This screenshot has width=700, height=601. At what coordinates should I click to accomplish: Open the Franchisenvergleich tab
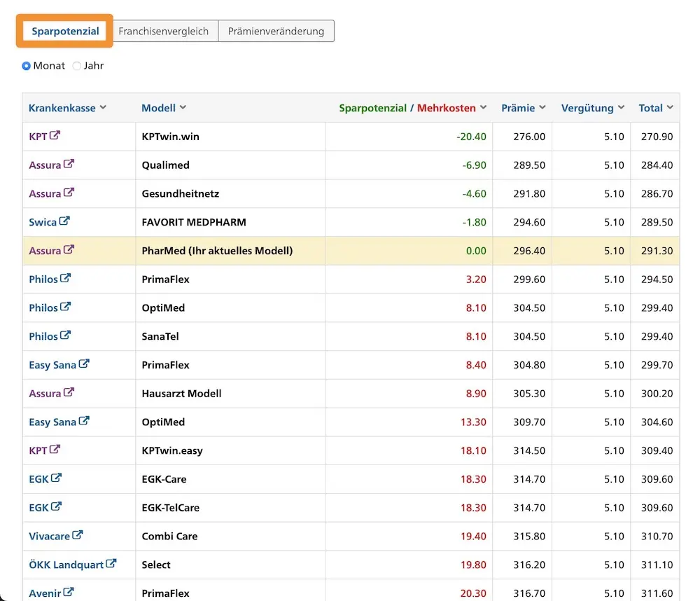pos(163,32)
